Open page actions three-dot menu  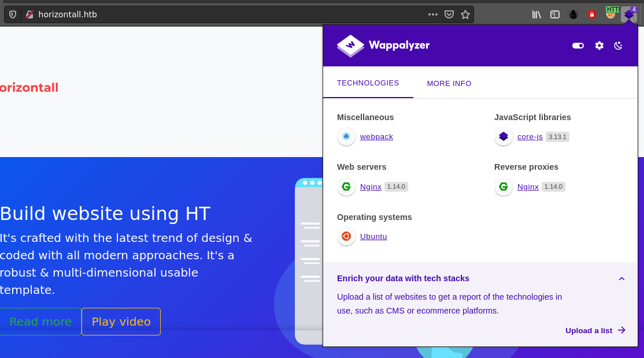tap(433, 14)
